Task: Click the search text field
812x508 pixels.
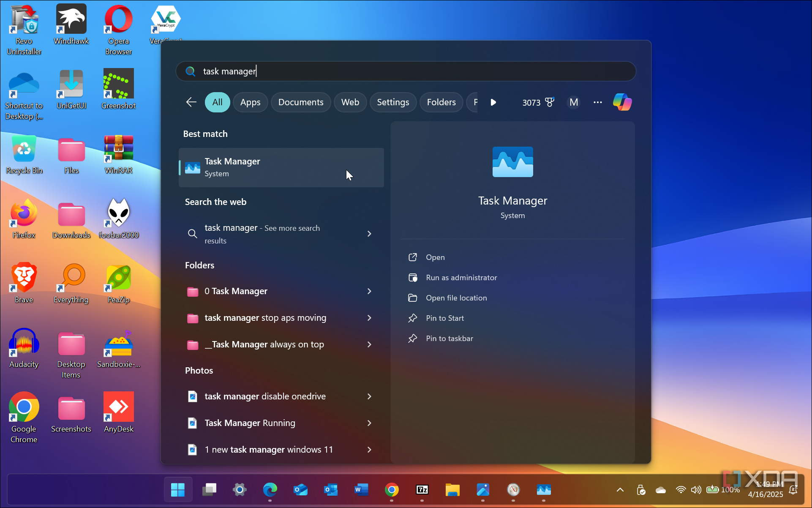Action: tap(406, 71)
